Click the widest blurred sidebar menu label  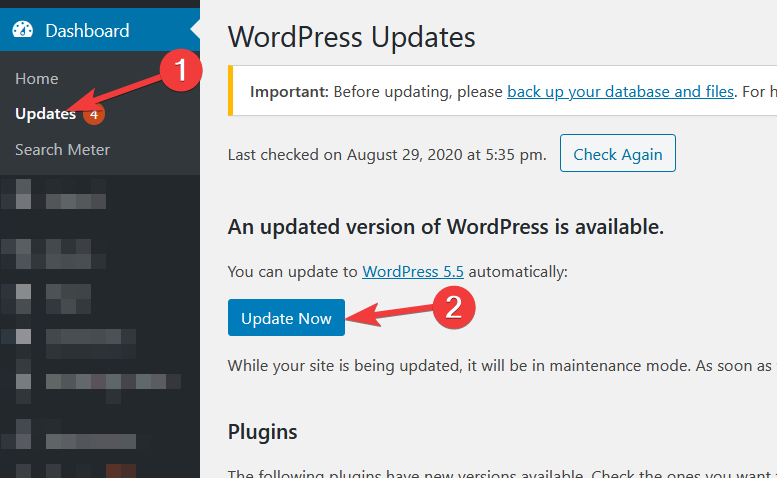113,384
